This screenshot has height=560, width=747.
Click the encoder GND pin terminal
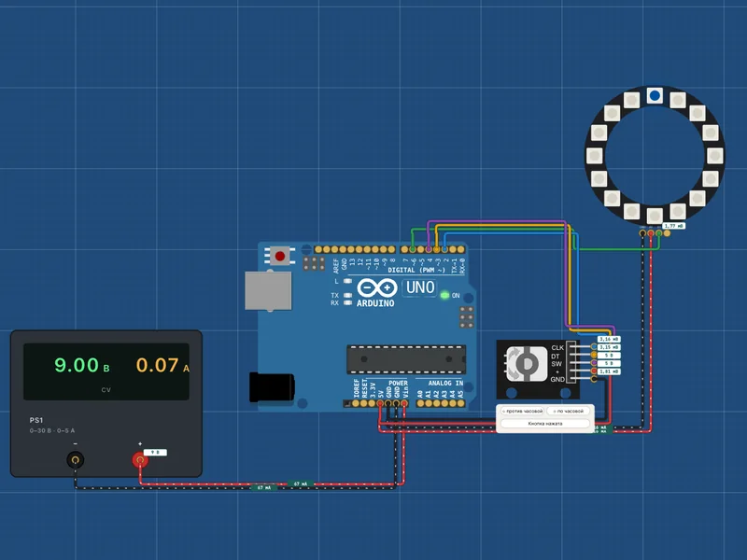[594, 379]
